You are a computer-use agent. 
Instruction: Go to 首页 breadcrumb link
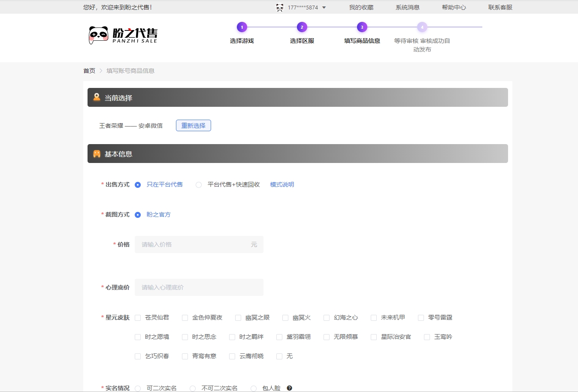[x=89, y=71]
